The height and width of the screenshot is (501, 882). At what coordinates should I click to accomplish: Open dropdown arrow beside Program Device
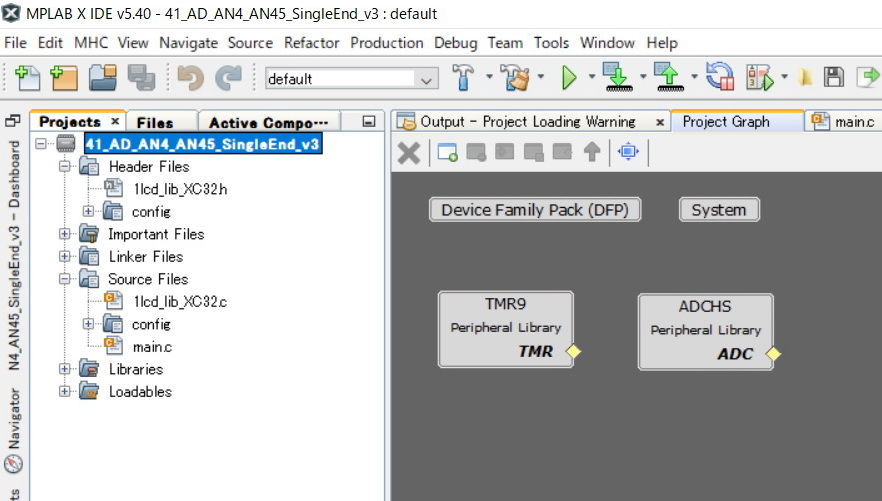(x=643, y=77)
